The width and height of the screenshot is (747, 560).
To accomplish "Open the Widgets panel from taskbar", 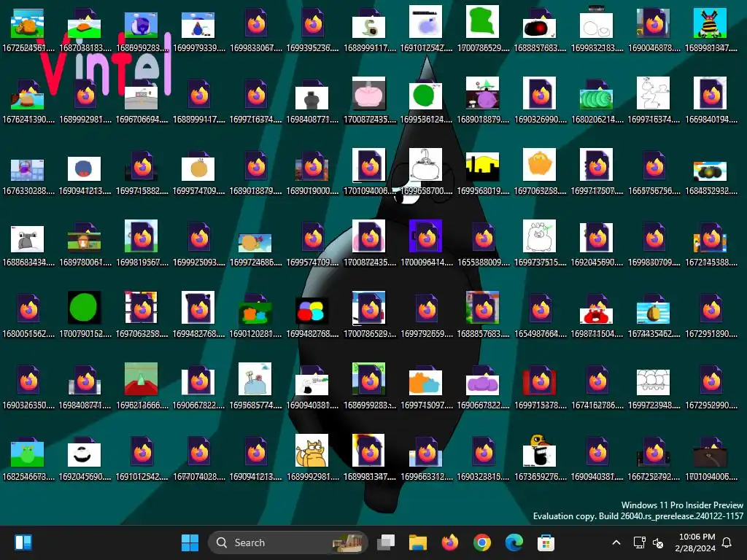I will click(x=23, y=542).
